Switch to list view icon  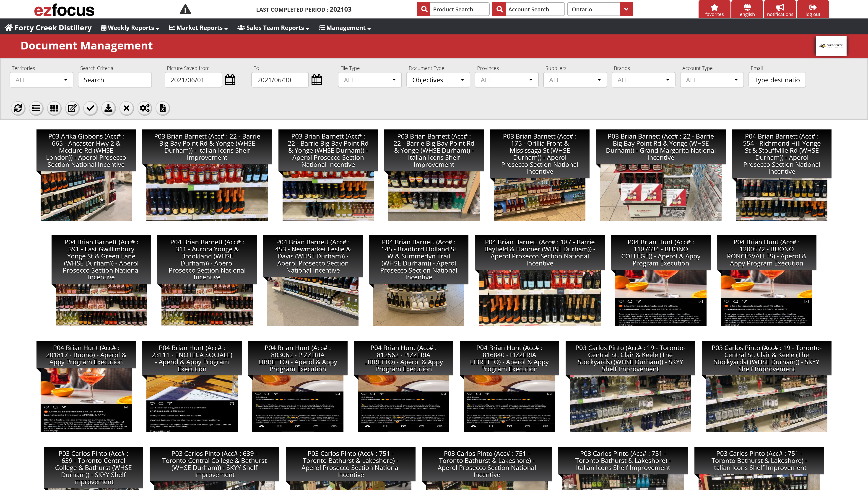coord(36,108)
